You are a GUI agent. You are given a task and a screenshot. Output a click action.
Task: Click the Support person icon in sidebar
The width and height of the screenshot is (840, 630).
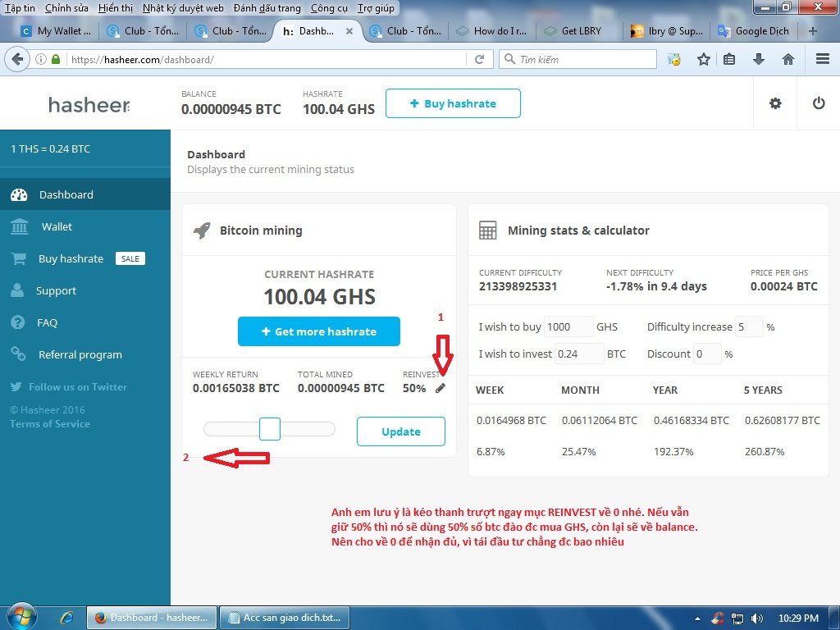[17, 290]
